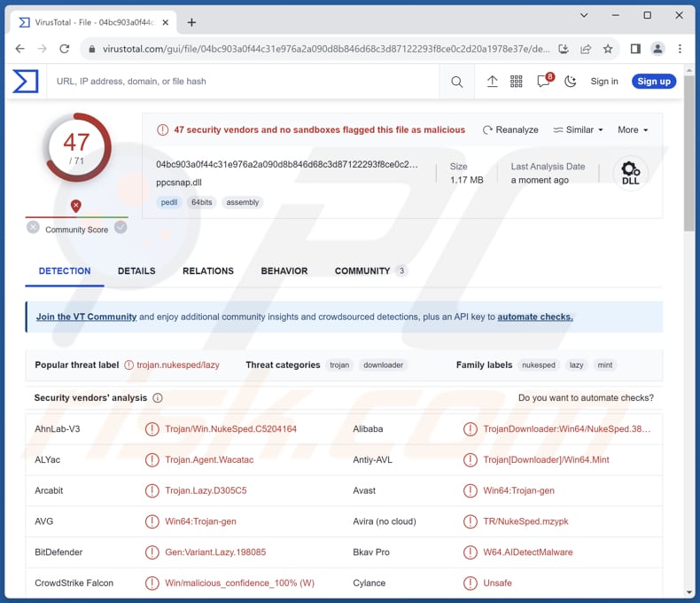Click Antiy-AVL detection warning icon
The height and width of the screenshot is (603, 700).
point(471,460)
